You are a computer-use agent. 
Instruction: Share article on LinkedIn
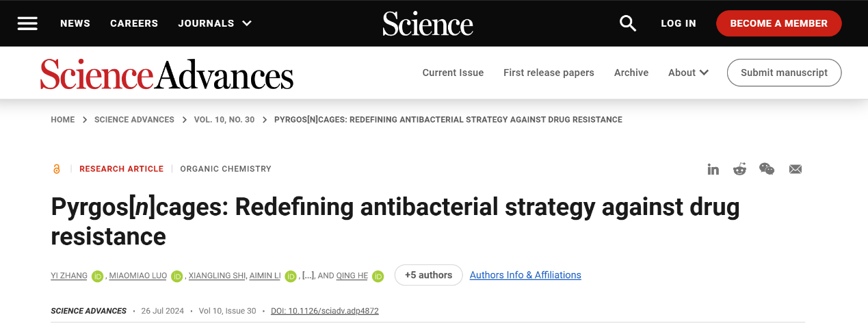(x=713, y=169)
